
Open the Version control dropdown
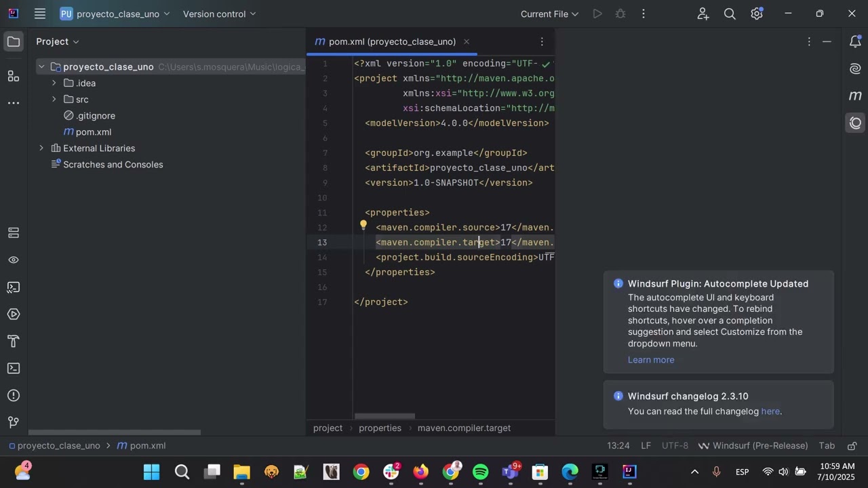219,14
